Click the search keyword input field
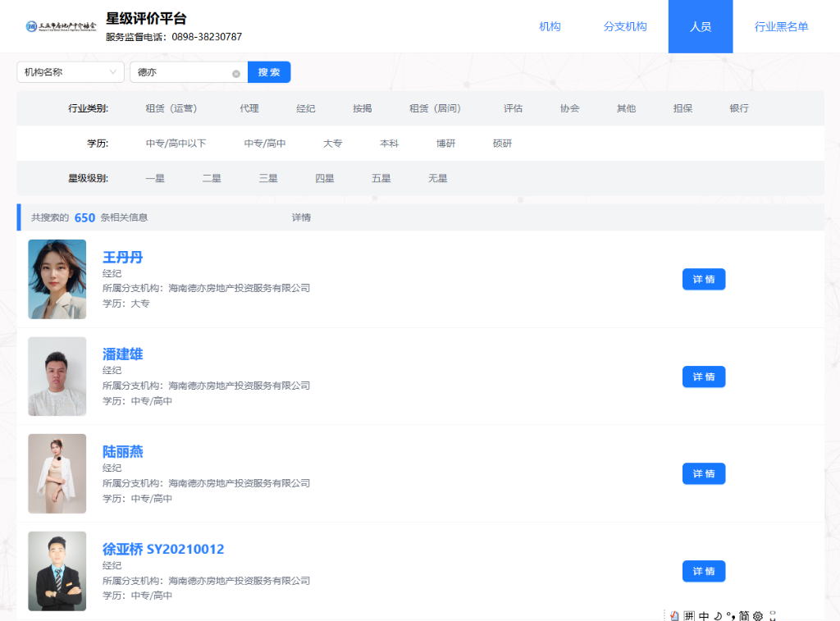The image size is (840, 621). coord(182,72)
